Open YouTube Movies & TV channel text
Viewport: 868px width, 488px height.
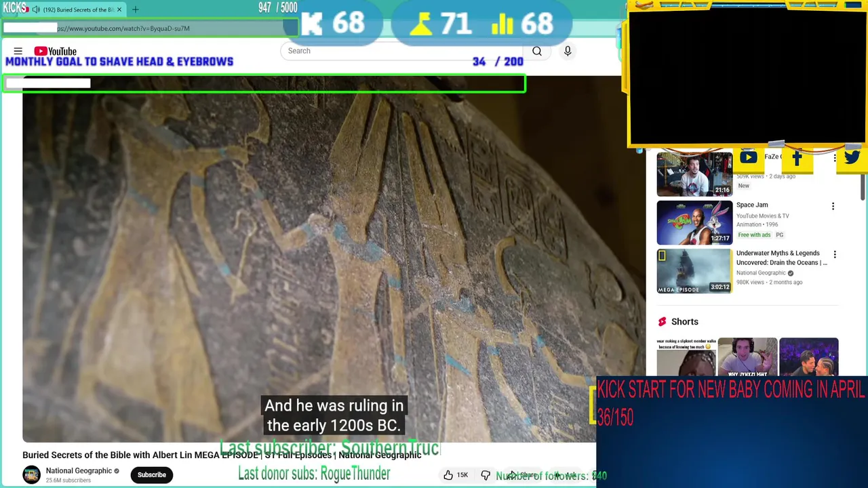coord(763,216)
